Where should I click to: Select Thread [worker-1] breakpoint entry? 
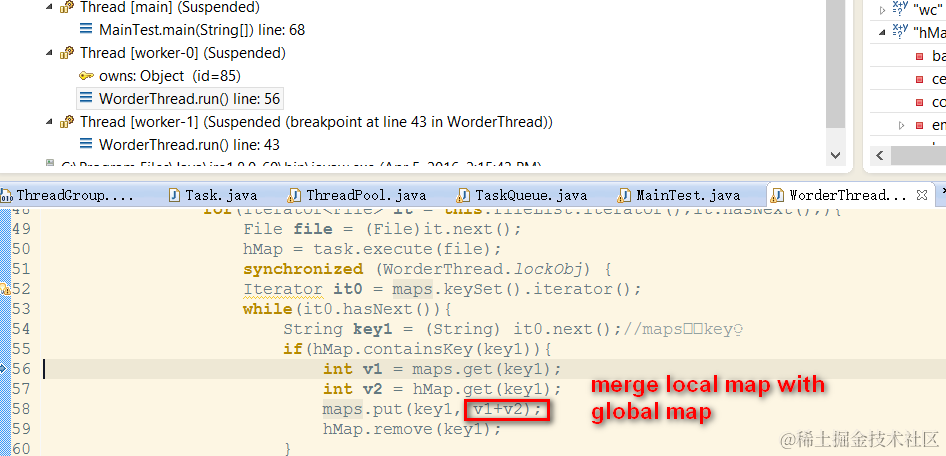pos(316,122)
